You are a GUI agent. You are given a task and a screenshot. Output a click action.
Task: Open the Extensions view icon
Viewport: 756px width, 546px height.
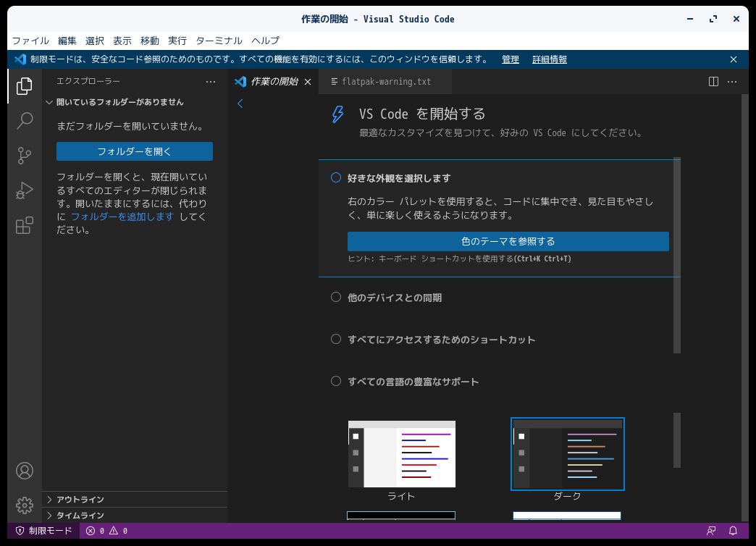click(25, 225)
